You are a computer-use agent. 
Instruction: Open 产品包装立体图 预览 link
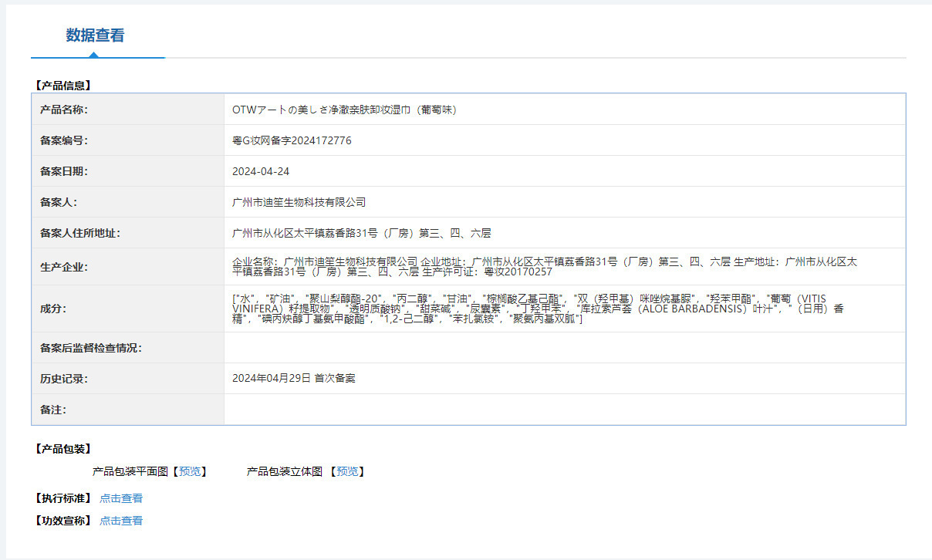[346, 471]
